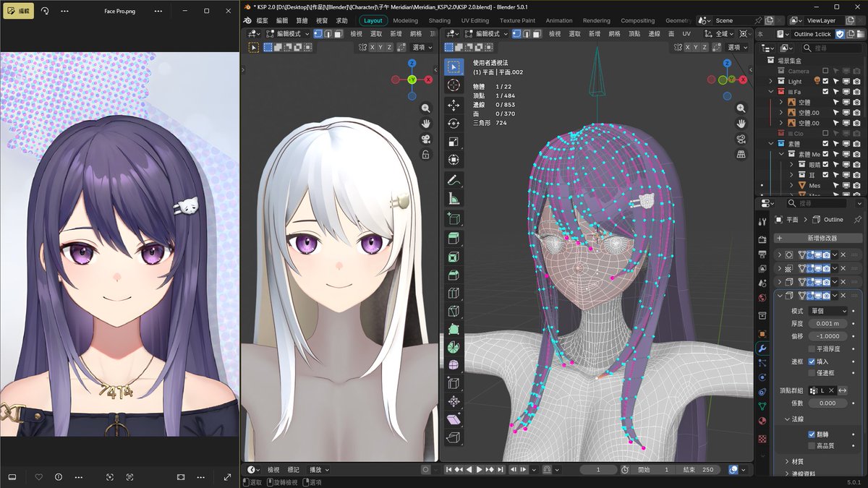Select the Loop Cut tool
The height and width of the screenshot is (488, 868).
click(454, 293)
